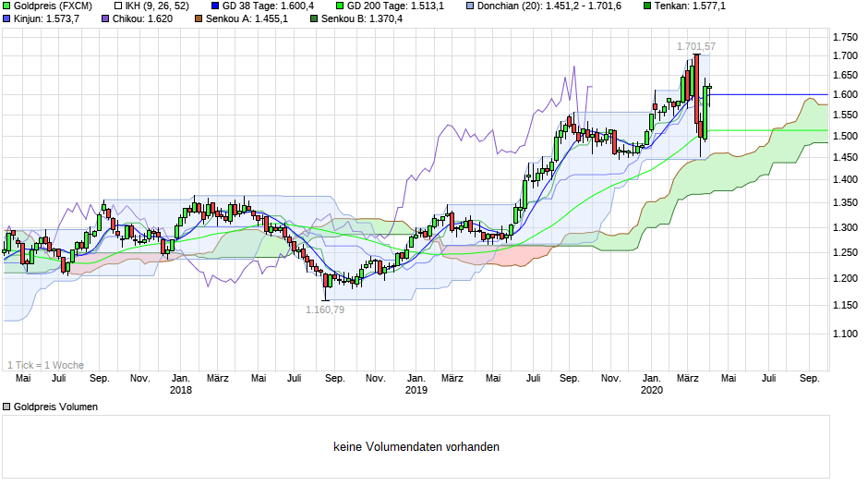Click the dark green Tenkan swatch
This screenshot has height=486, width=868.
coord(647,6)
